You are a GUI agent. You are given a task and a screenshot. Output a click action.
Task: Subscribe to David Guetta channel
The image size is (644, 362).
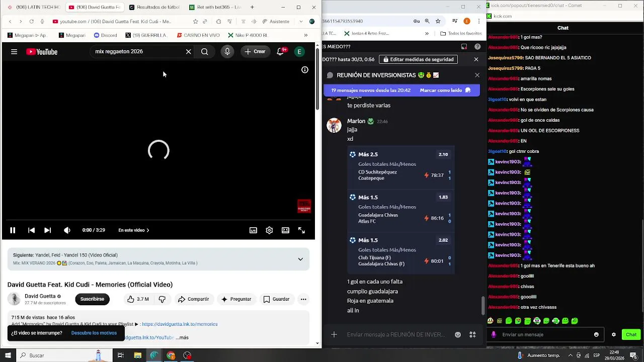pyautogui.click(x=92, y=299)
